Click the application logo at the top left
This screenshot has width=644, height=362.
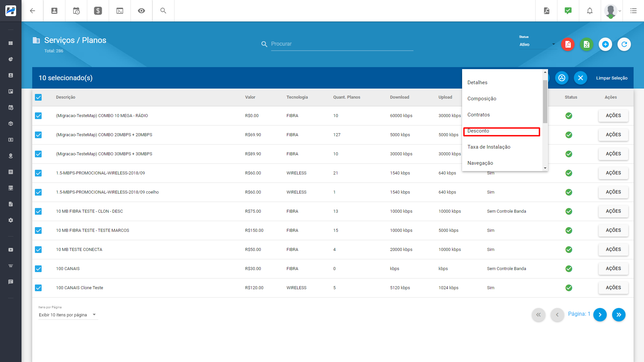coord(11,11)
